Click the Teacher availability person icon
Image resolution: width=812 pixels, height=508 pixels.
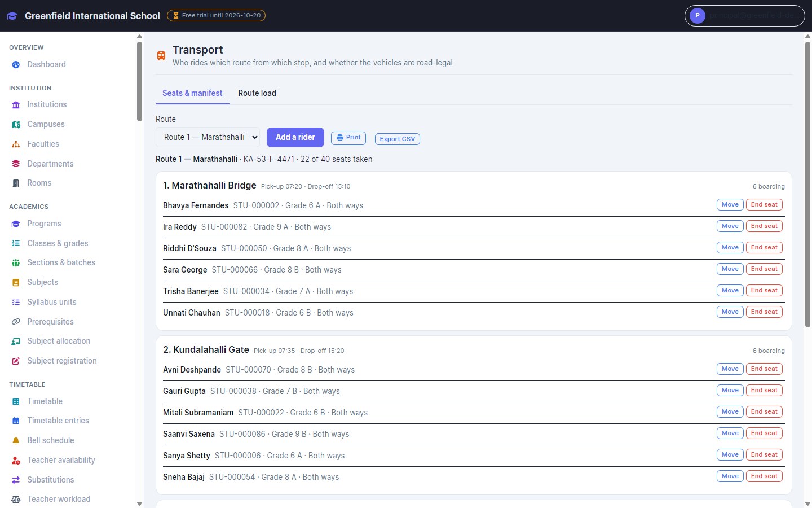(x=16, y=461)
